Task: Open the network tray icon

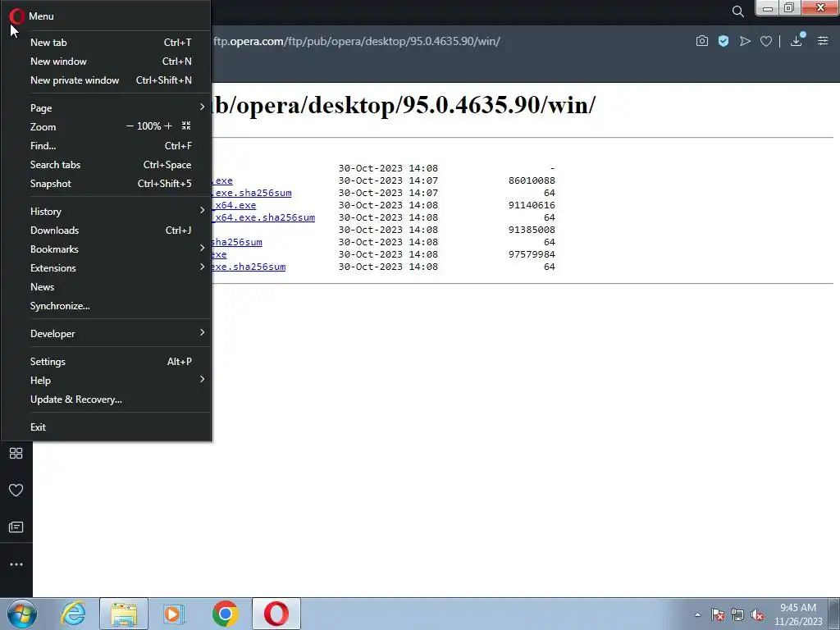Action: 737,614
